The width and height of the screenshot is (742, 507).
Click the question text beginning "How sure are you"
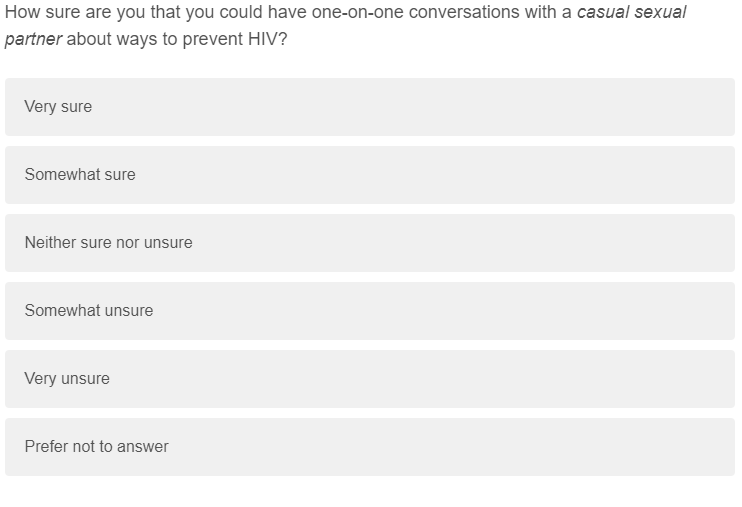(345, 26)
